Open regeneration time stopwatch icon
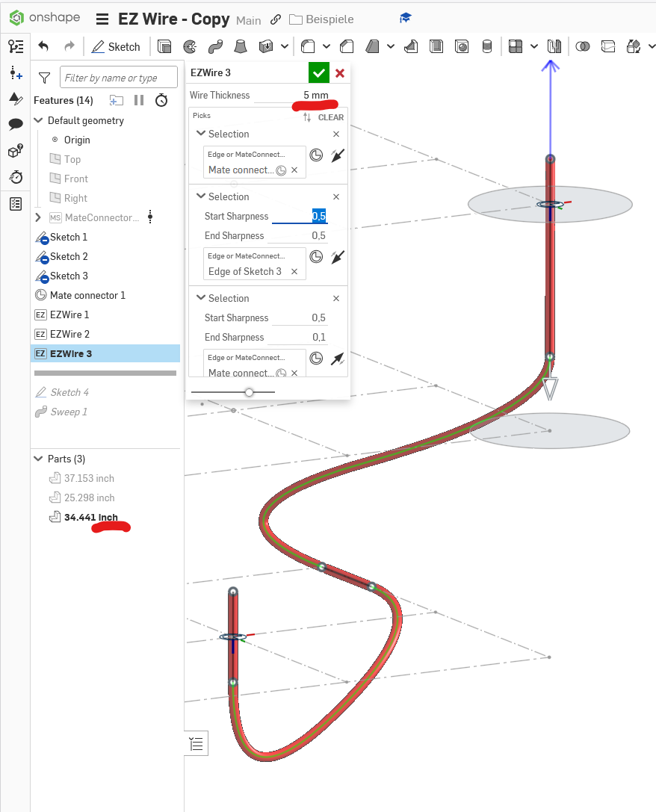Screen dimensions: 656x812 [x=161, y=100]
